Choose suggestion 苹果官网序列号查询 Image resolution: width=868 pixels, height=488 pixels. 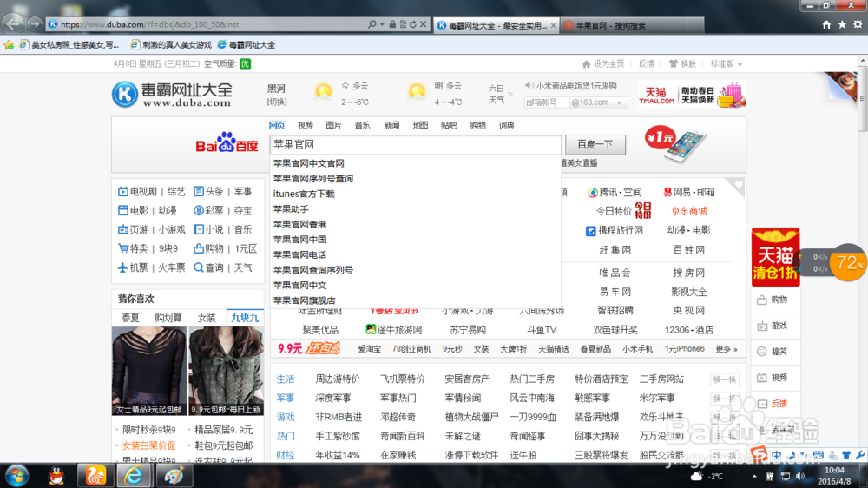(x=313, y=178)
